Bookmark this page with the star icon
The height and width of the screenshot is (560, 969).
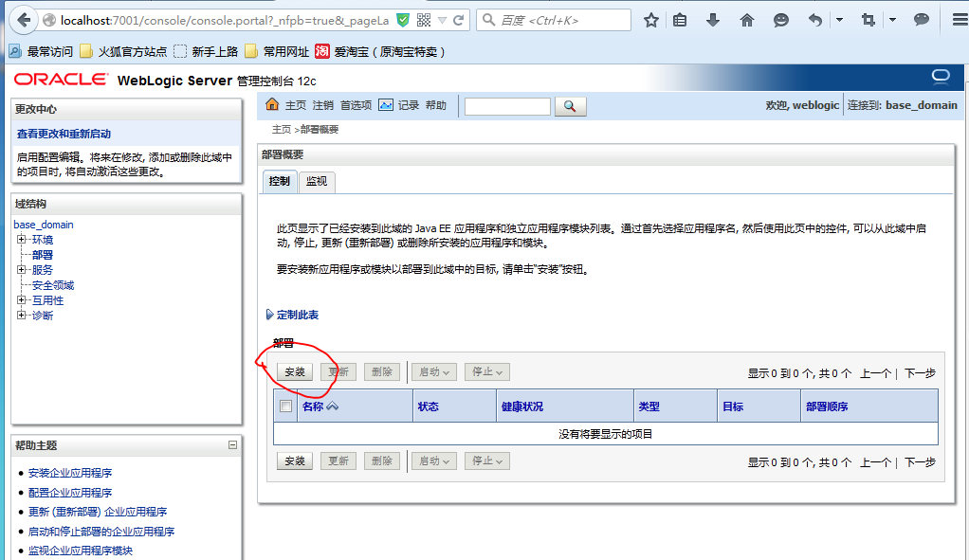click(x=650, y=21)
